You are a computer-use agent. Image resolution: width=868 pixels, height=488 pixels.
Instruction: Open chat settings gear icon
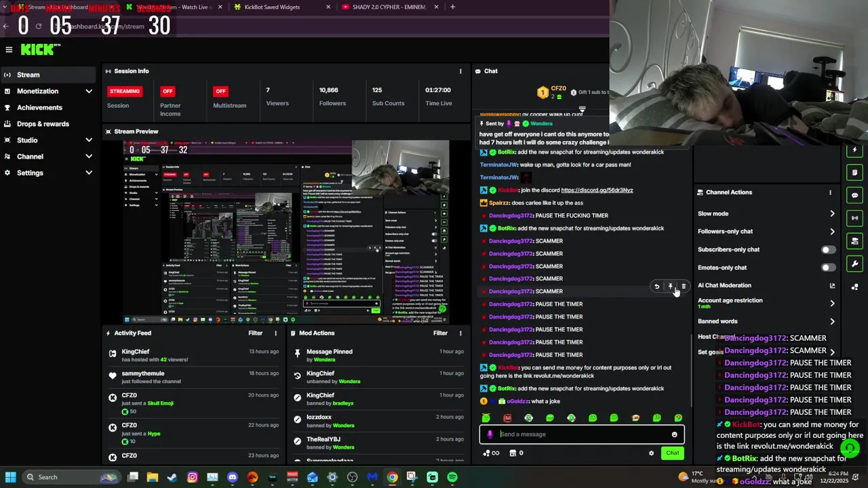(651, 453)
